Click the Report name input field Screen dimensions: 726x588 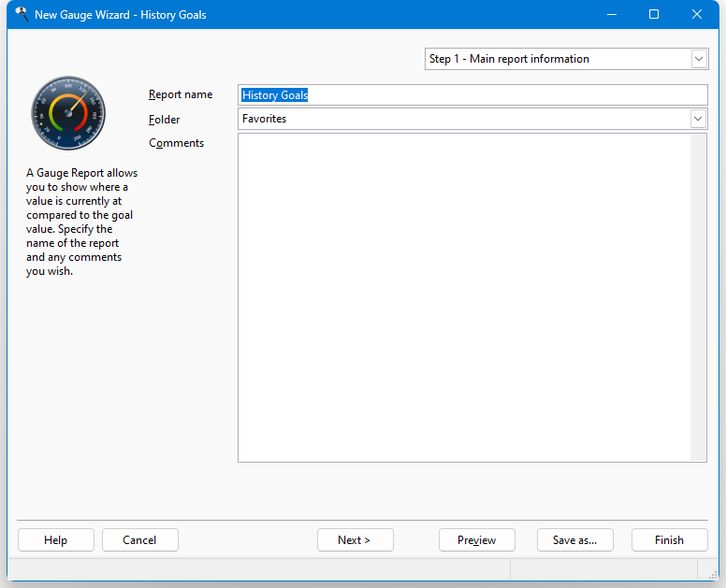472,94
